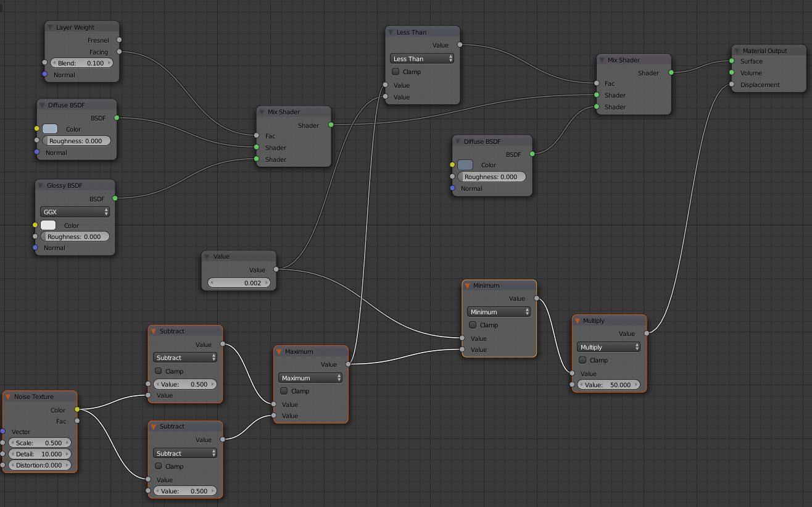Collapse the Multiply node
Image resolution: width=812 pixels, height=507 pixels.
[578, 321]
